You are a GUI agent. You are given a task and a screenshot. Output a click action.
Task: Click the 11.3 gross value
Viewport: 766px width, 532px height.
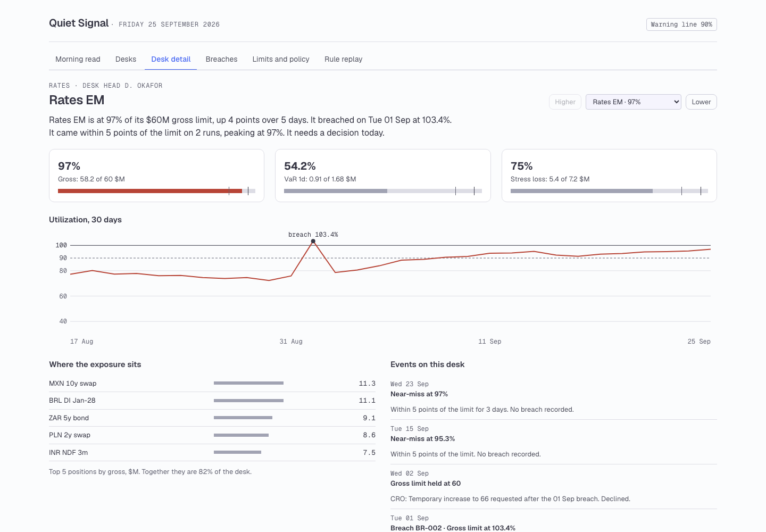pos(367,384)
